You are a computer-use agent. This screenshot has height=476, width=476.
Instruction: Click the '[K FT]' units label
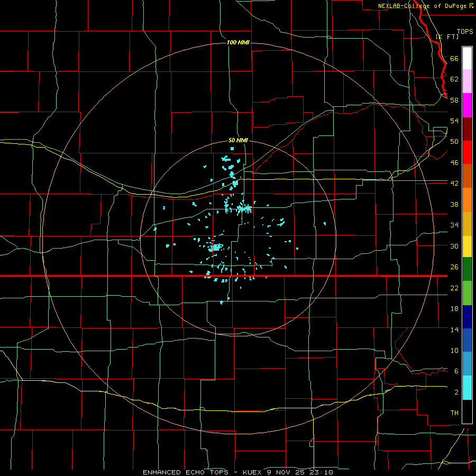point(447,36)
